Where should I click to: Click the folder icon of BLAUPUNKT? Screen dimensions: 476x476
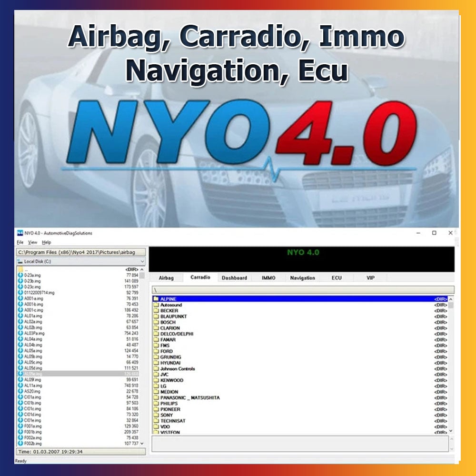156,317
